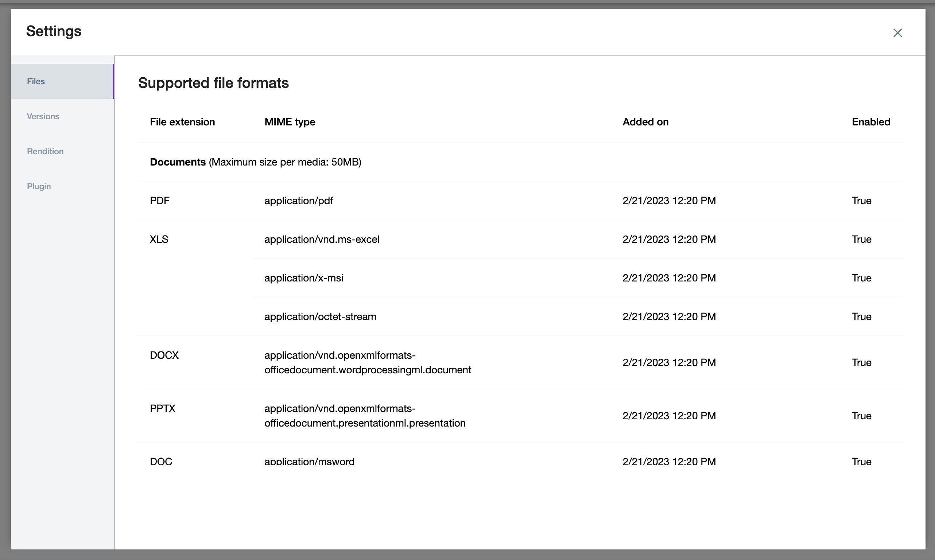935x560 pixels.
Task: Click the Documents section heading
Action: click(x=177, y=162)
